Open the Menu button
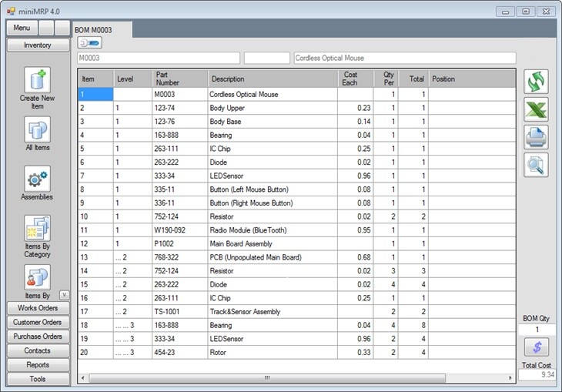 point(22,28)
